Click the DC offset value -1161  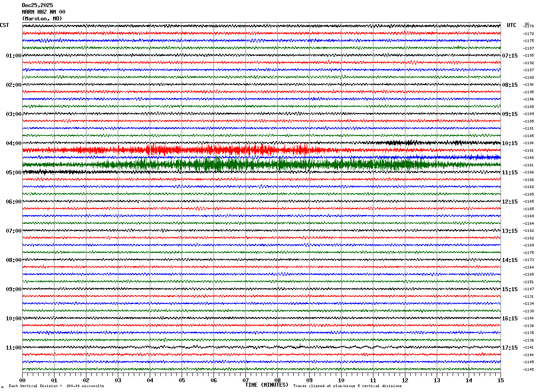point(528,165)
